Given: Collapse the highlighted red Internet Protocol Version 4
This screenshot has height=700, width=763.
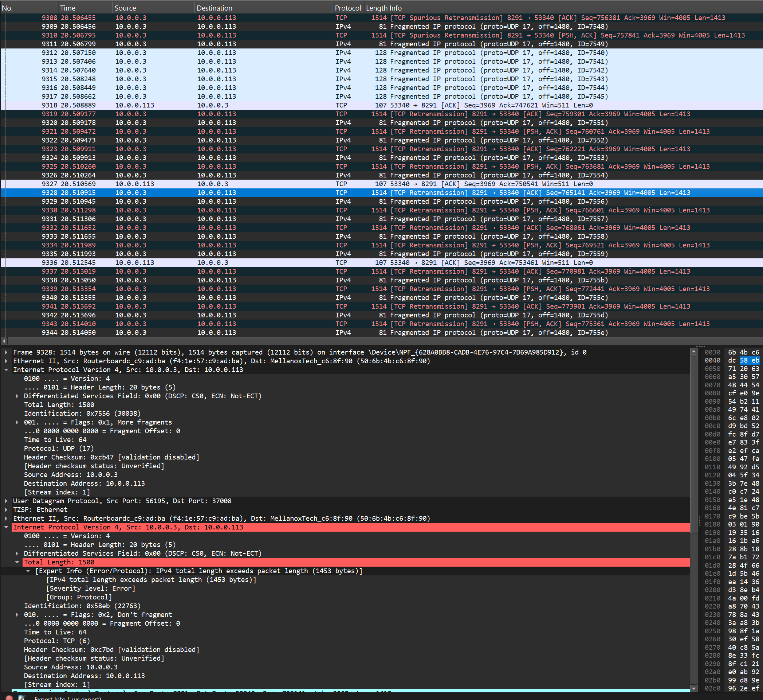Looking at the screenshot, I should (x=6, y=527).
